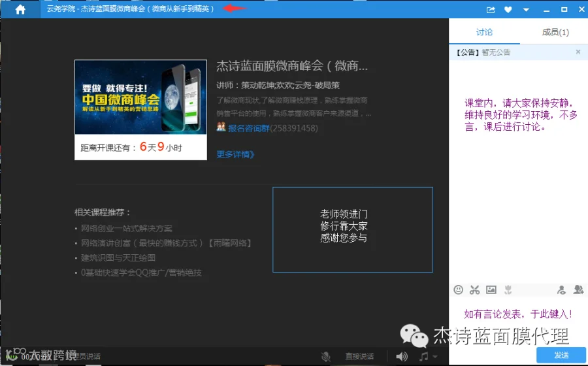
Task: Favorite the course with heart icon
Action: point(508,10)
